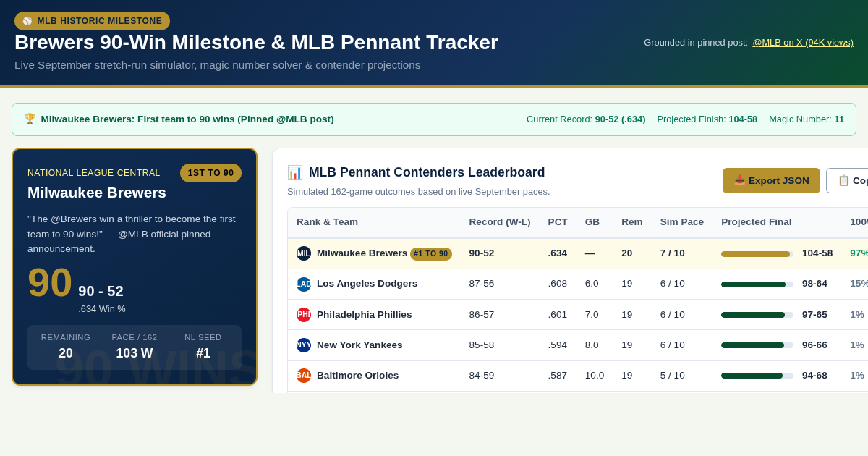Image resolution: width=868 pixels, height=456 pixels.
Task: Click Dodgers projected final progress bar
Action: 757,284
